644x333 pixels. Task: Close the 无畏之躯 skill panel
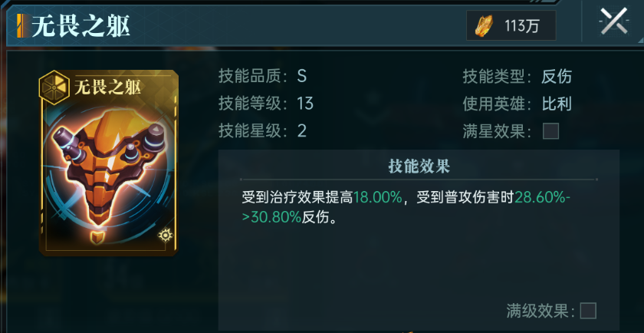(614, 21)
